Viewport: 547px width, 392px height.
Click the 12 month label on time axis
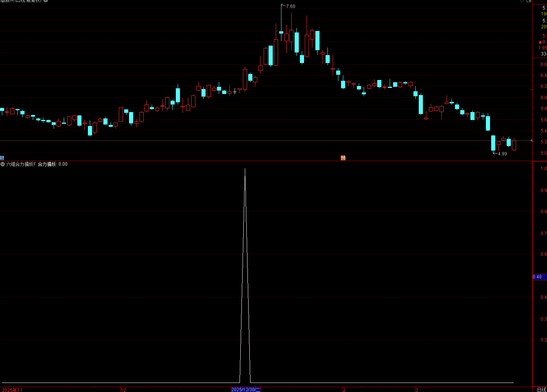click(x=123, y=390)
